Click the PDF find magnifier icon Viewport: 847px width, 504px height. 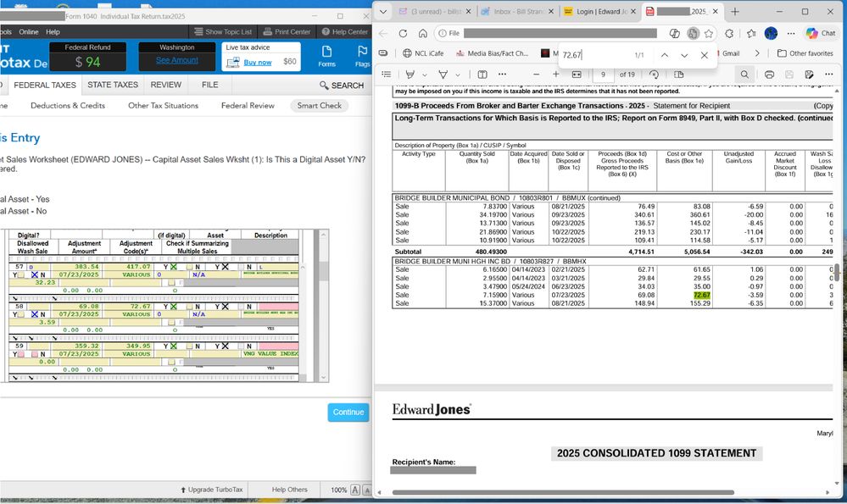(x=744, y=75)
